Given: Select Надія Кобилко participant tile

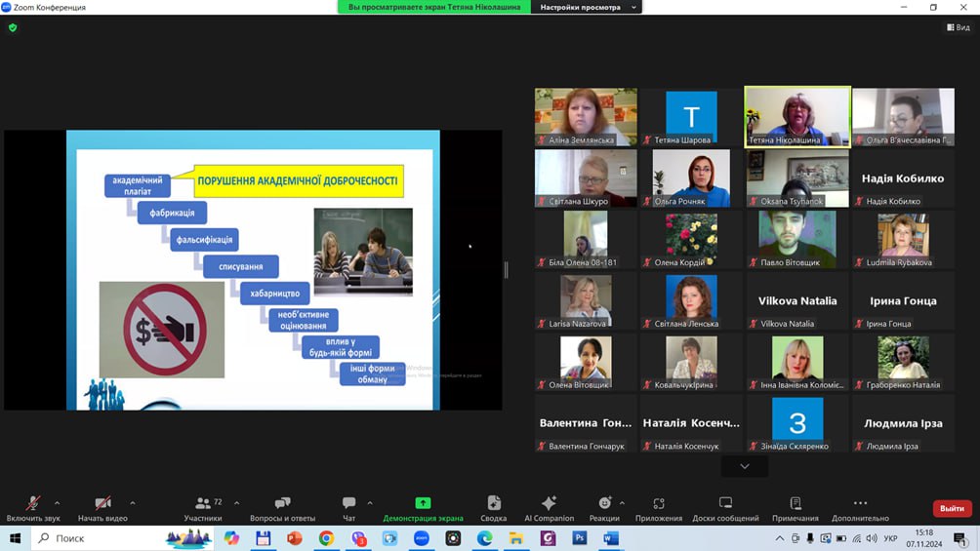Looking at the screenshot, I should pos(903,178).
